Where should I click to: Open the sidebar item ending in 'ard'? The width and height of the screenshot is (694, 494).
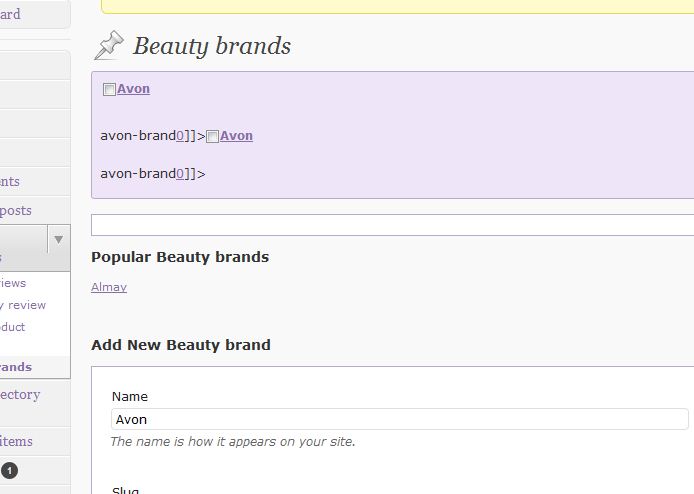pos(10,14)
